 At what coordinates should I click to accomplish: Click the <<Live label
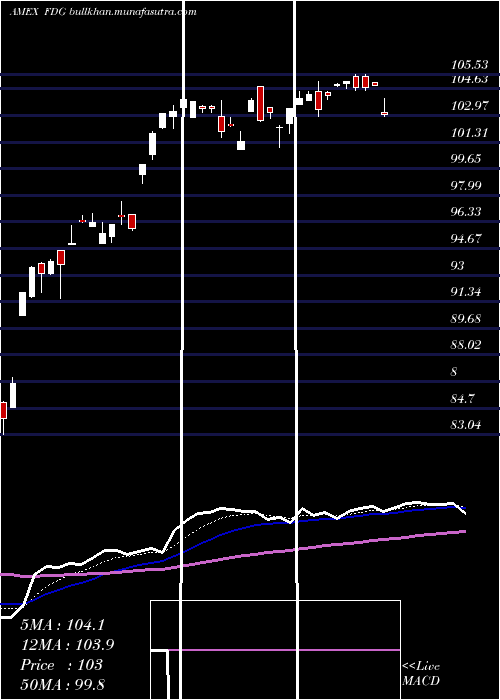click(x=421, y=666)
